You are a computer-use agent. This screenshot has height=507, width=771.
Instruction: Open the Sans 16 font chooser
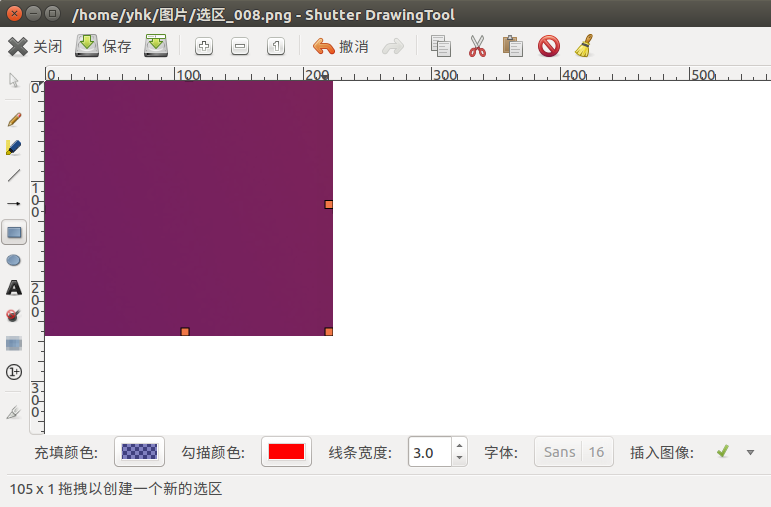pos(574,451)
